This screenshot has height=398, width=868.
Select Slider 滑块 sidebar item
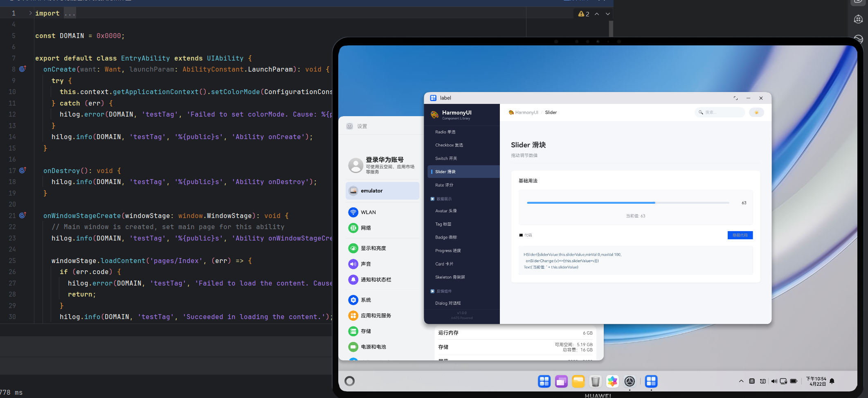click(x=463, y=172)
